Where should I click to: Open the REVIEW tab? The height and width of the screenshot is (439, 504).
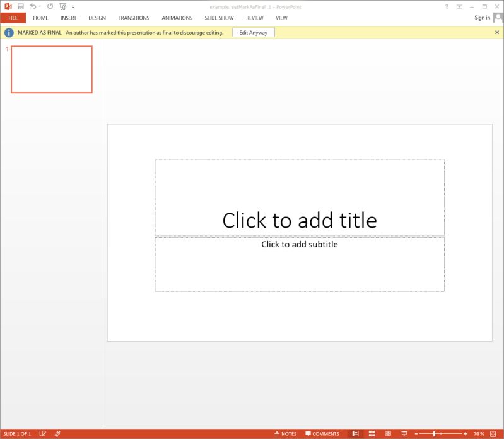tap(255, 18)
